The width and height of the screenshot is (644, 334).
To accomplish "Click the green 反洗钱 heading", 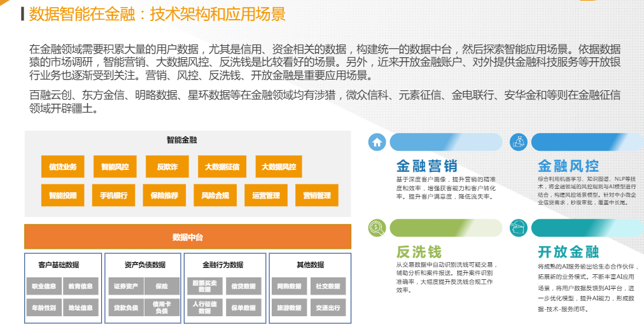I will [418, 252].
